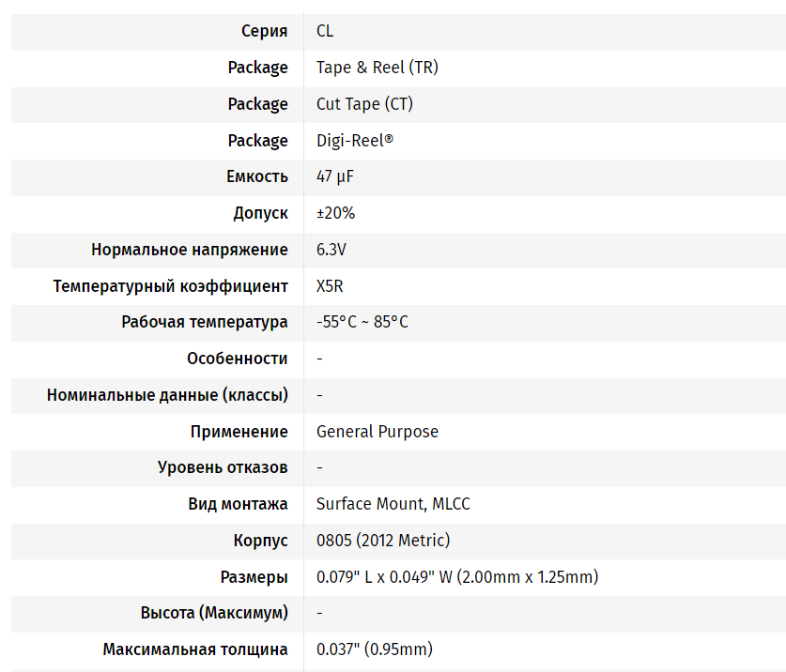Viewport: 786px width, 672px height.
Task: Click the "0805 (2012 Metric)" case value
Action: coord(383,541)
